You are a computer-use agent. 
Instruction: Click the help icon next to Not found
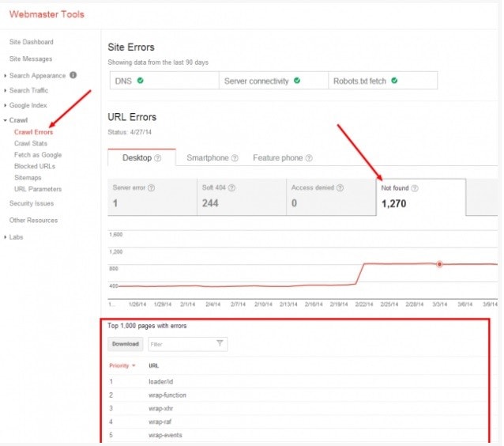tap(415, 188)
